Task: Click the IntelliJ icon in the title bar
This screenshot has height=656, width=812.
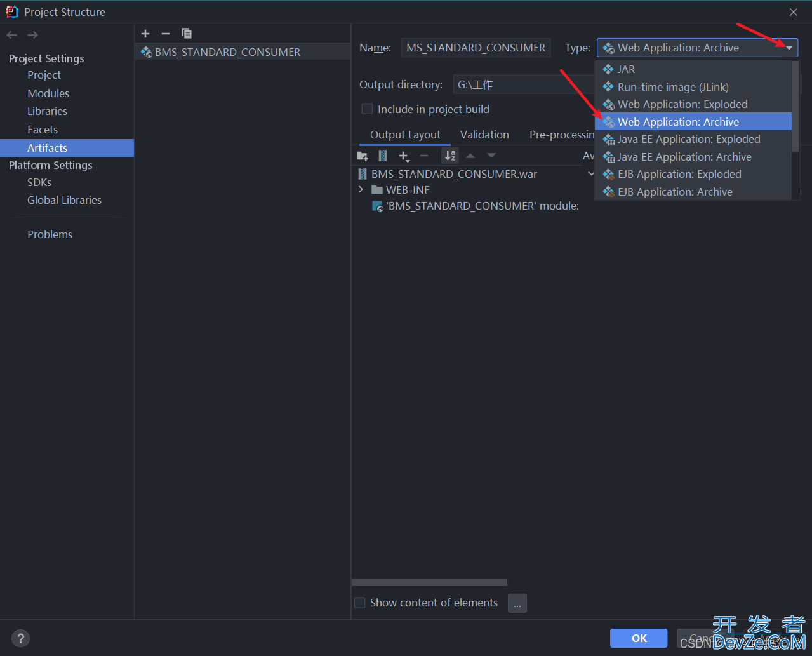Action: tap(12, 11)
